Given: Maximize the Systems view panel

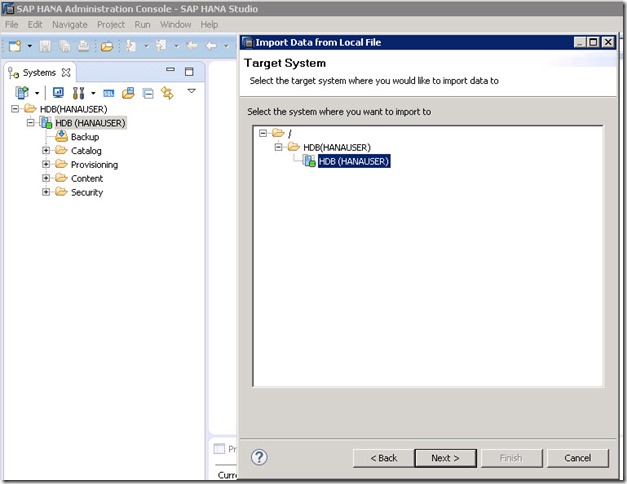Looking at the screenshot, I should [189, 72].
